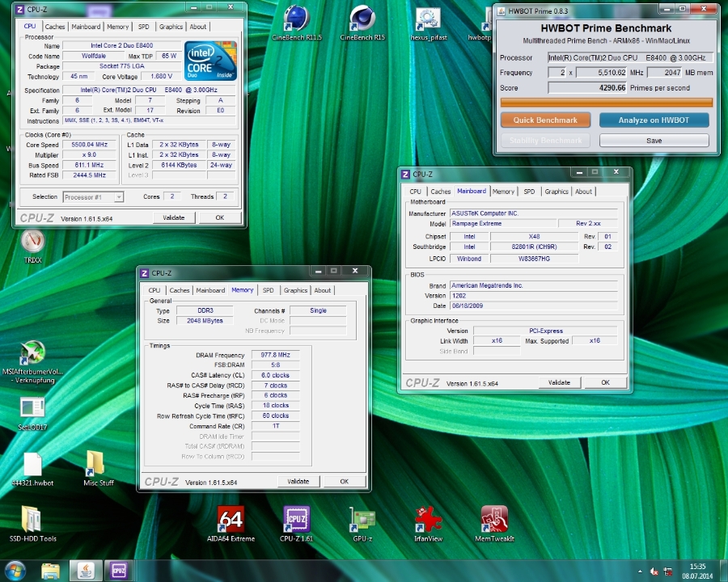Open the Processor #1 selection dropdown
Screen dimensions: 728x582
click(x=93, y=196)
